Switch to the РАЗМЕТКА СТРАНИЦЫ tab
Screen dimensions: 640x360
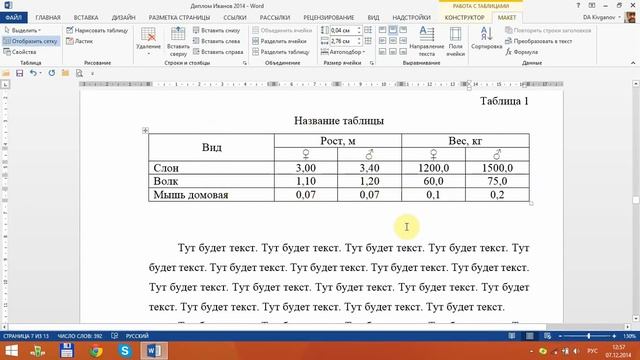(179, 18)
